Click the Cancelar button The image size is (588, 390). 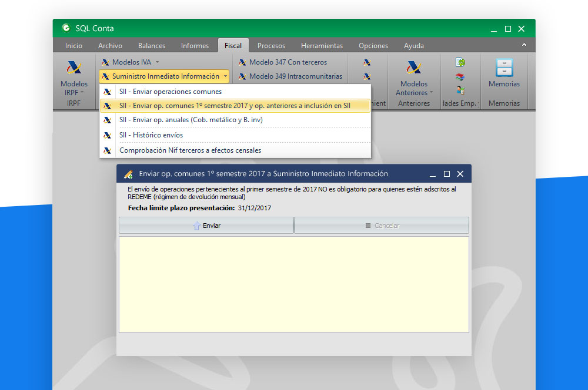pos(382,226)
